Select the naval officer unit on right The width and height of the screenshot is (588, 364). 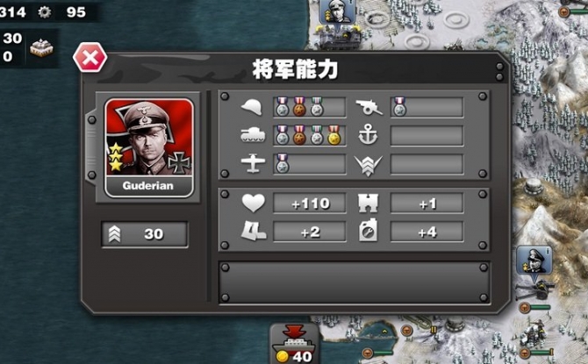[x=534, y=261]
